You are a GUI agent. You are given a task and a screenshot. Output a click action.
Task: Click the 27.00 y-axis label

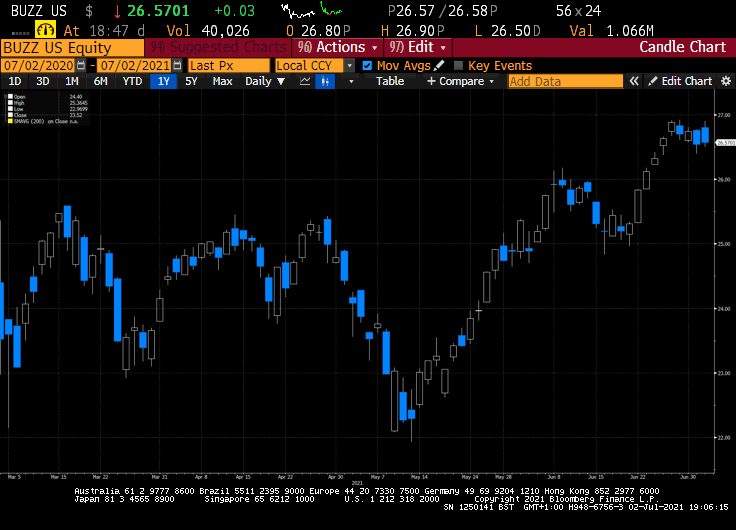[x=723, y=115]
